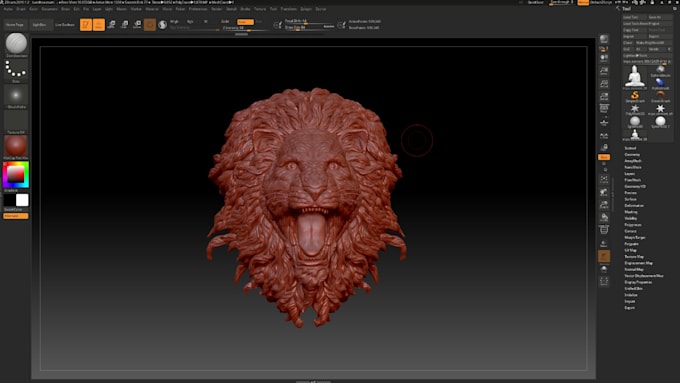Open the Document menu
This screenshot has width=680, height=383.
click(49, 9)
